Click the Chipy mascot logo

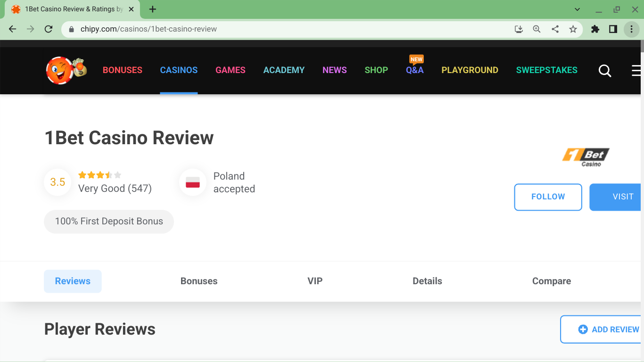click(66, 70)
